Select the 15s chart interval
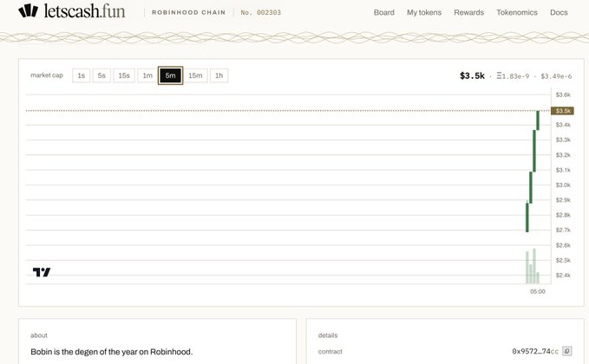The width and height of the screenshot is (589, 364). [x=124, y=75]
